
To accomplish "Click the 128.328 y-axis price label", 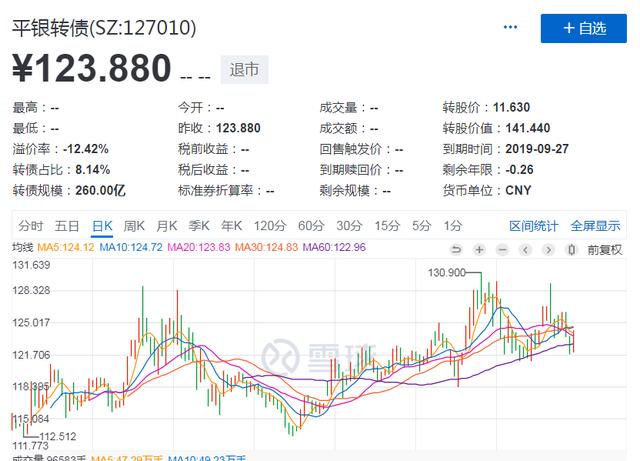I will pyautogui.click(x=31, y=290).
